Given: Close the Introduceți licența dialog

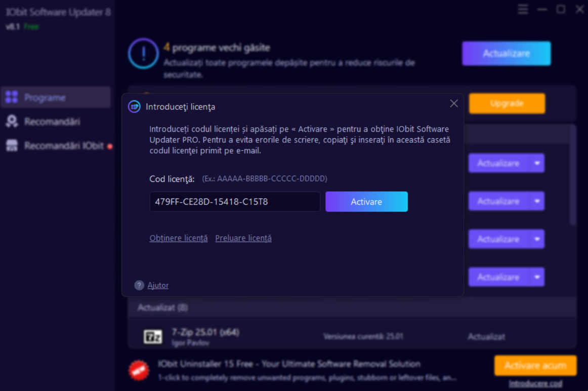Looking at the screenshot, I should (x=454, y=103).
